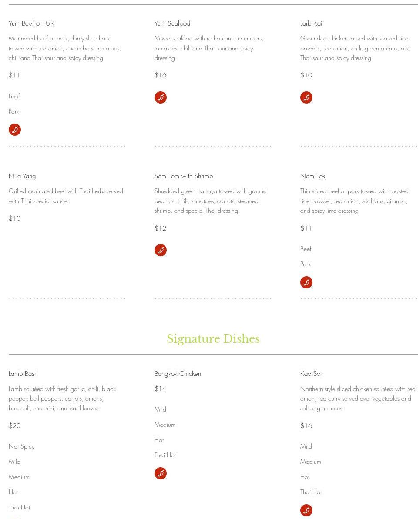420x519 pixels.
Task: Click the chili icon below Yum Beef or Pork
Action: coord(14,130)
